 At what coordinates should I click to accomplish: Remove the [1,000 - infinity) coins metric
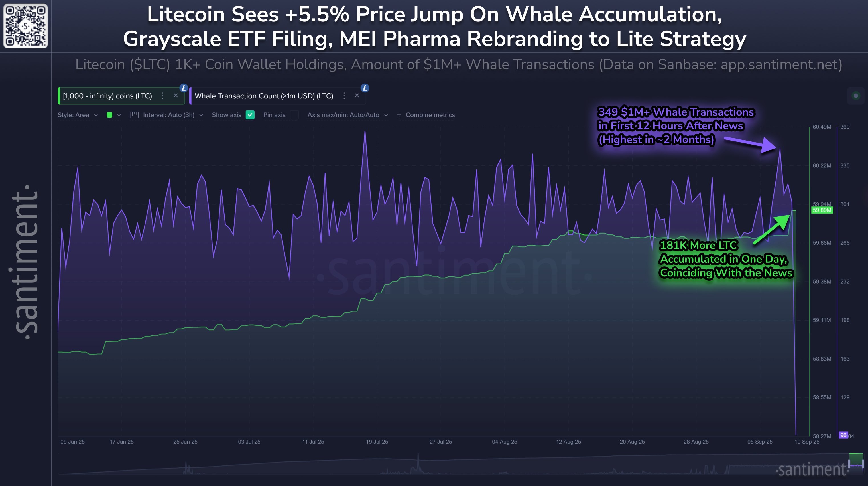[176, 95]
